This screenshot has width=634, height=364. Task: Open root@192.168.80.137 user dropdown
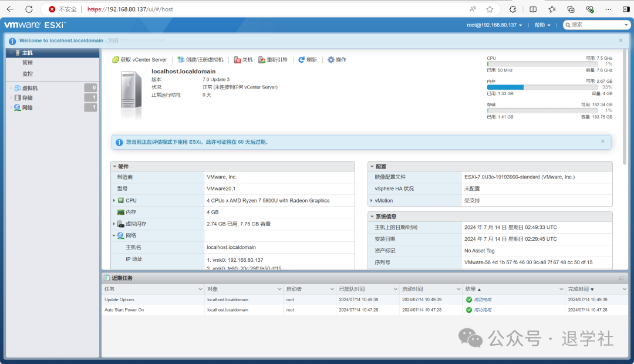click(494, 25)
